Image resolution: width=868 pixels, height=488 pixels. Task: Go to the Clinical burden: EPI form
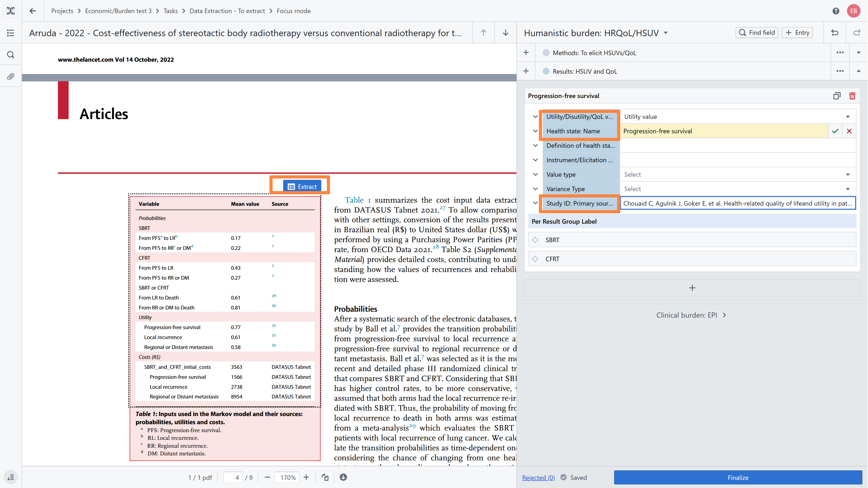691,315
